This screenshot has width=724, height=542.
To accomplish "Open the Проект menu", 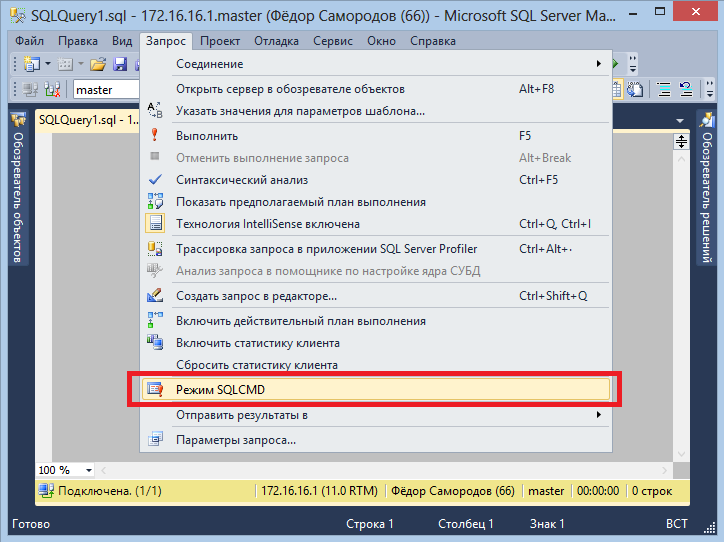I will 220,41.
